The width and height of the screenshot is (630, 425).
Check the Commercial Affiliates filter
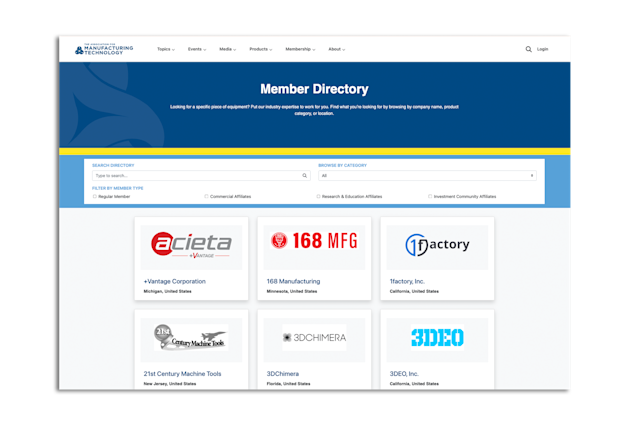(207, 196)
